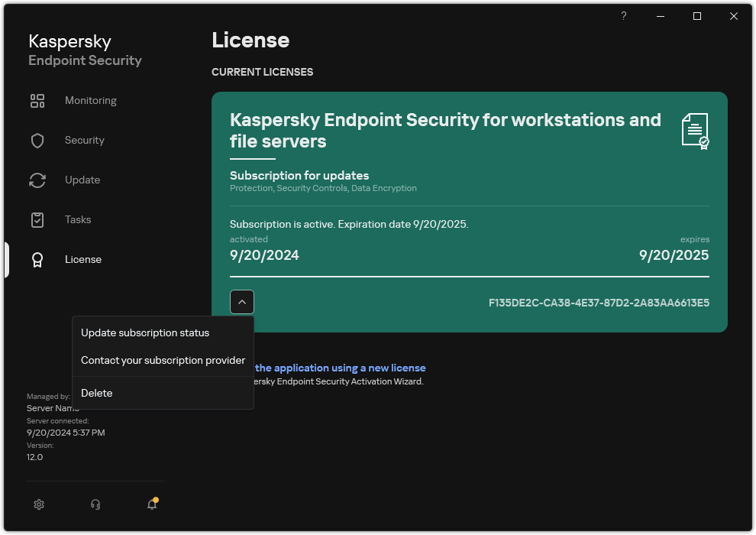Screen dimensions: 756x535
Task: Maximize the Kaspersky window
Action: tap(697, 16)
